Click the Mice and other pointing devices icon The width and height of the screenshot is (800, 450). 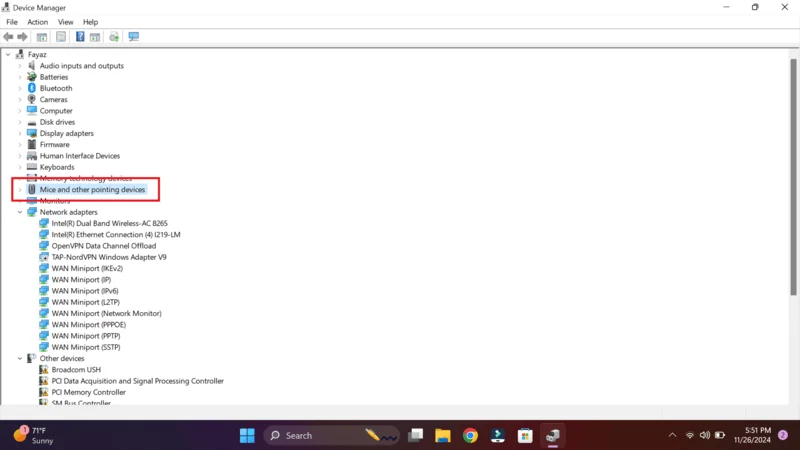coord(32,189)
